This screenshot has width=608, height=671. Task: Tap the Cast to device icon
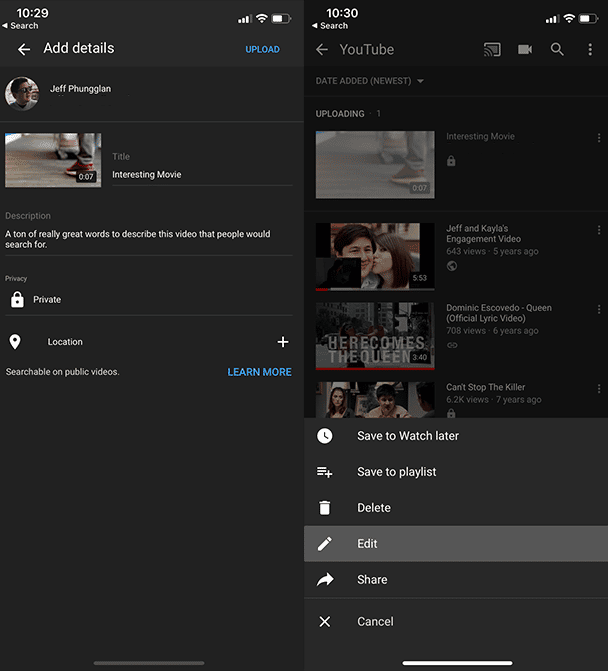491,49
